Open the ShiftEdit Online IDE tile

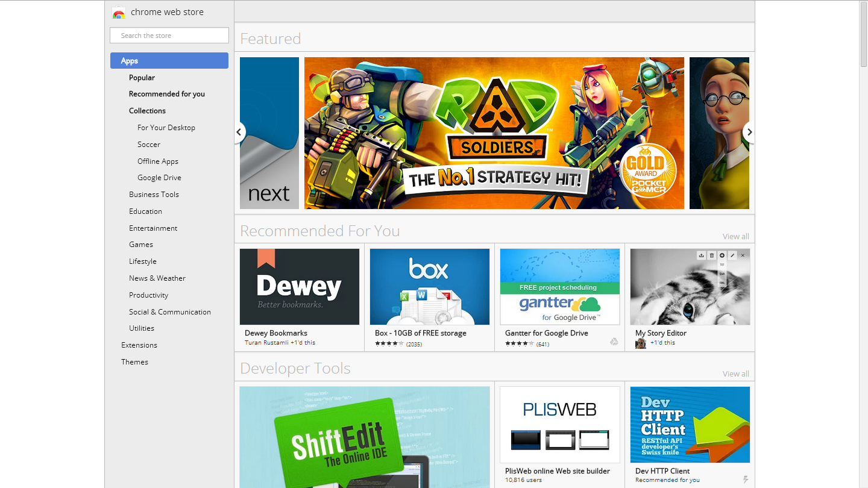[365, 437]
